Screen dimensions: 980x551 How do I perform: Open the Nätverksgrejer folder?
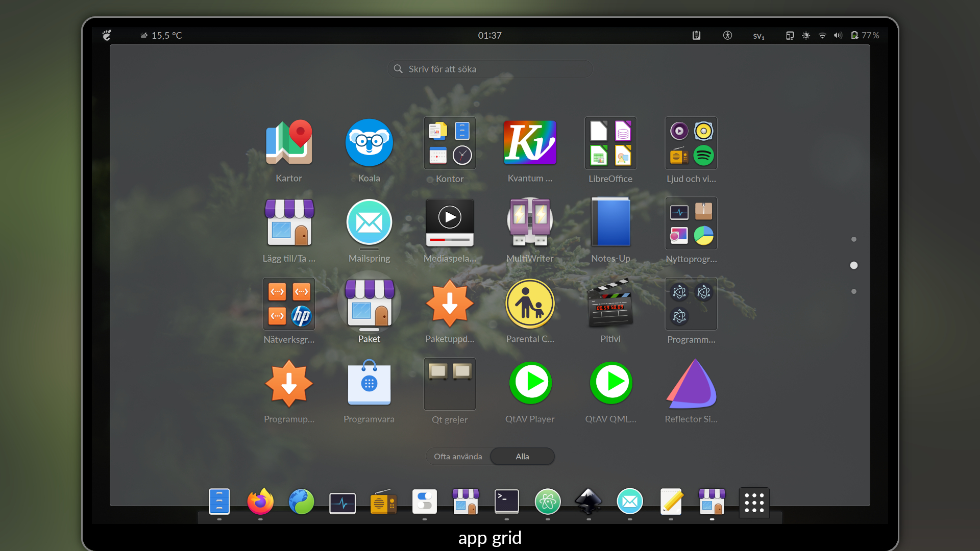pyautogui.click(x=289, y=304)
